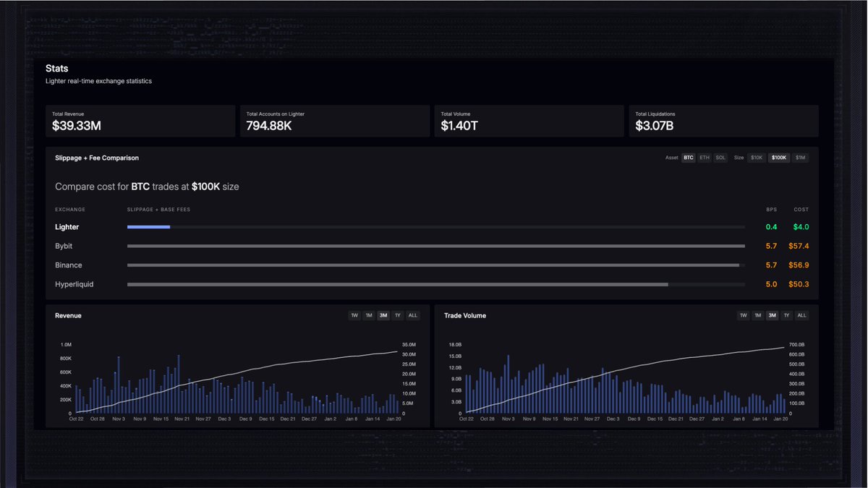
Task: Choose $1M trade size
Action: tap(800, 158)
